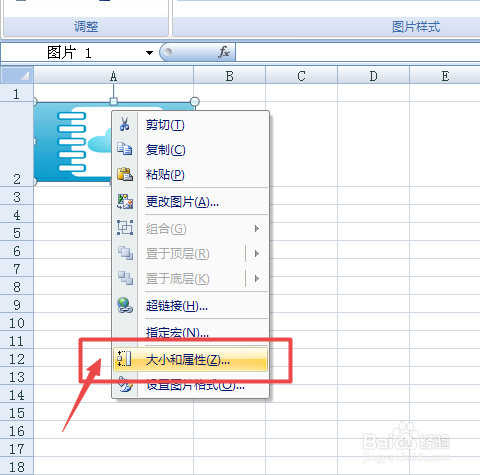
Task: Select row 18 header
Action: (x=16, y=467)
